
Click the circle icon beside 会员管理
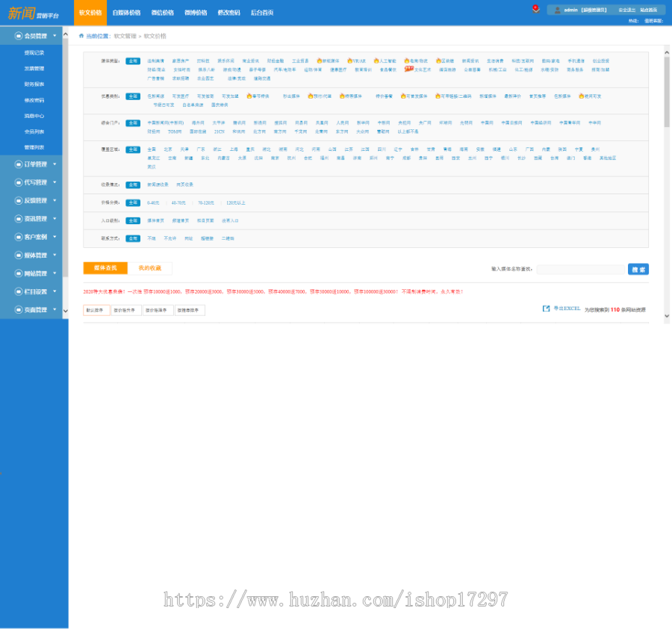[19, 36]
